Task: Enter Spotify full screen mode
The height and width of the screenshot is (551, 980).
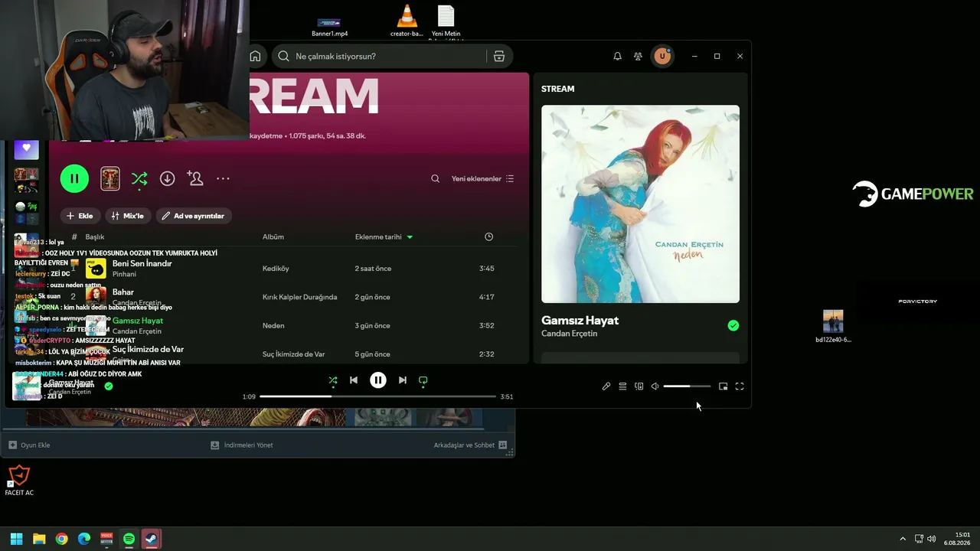Action: point(740,386)
